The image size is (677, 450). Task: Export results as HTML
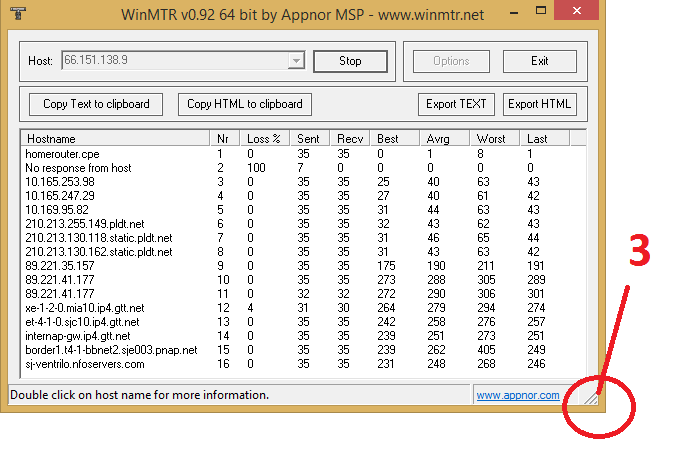540,104
